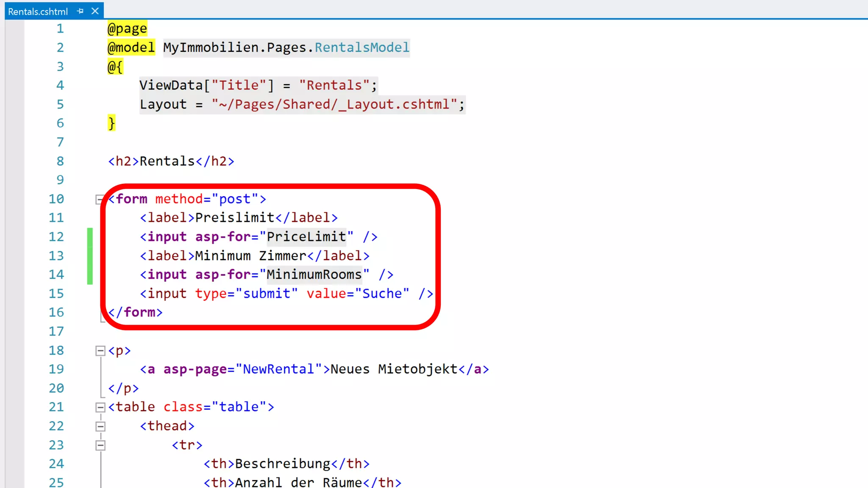This screenshot has height=488, width=868.
Task: Collapse the paragraph block at line 18
Action: 100,351
